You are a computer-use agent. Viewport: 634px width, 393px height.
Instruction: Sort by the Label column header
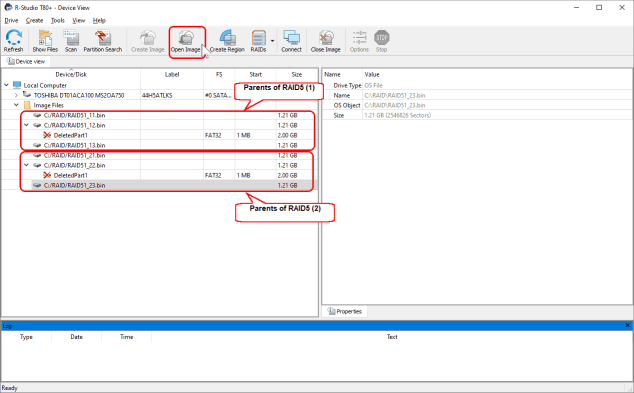point(172,74)
